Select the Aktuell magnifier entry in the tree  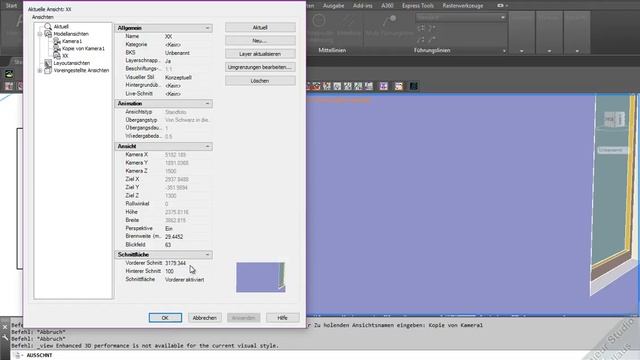click(x=61, y=27)
